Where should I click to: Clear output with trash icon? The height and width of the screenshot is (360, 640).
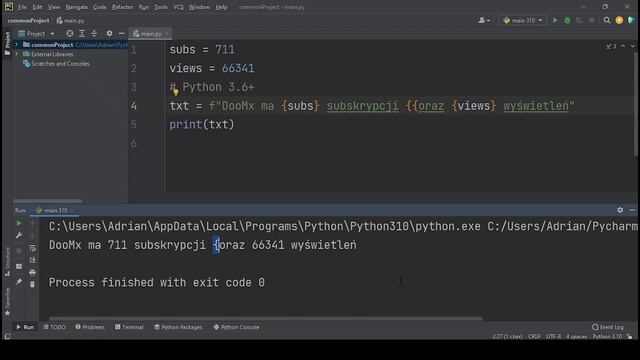tap(32, 284)
